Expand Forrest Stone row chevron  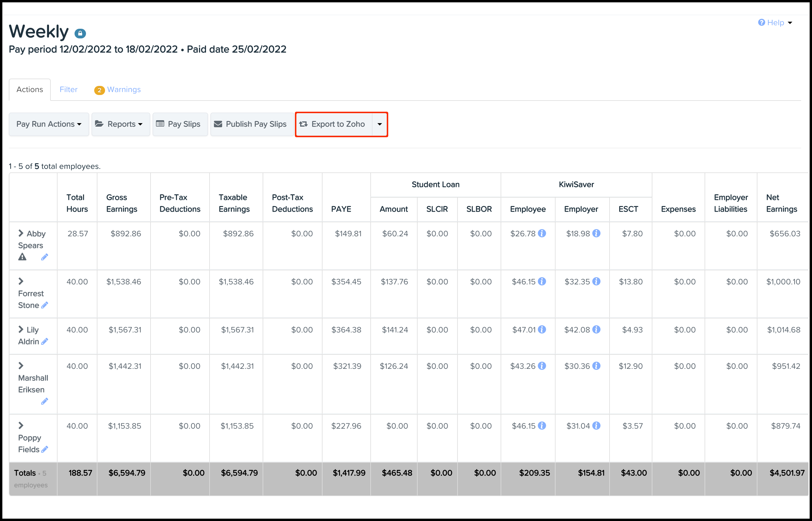(21, 281)
